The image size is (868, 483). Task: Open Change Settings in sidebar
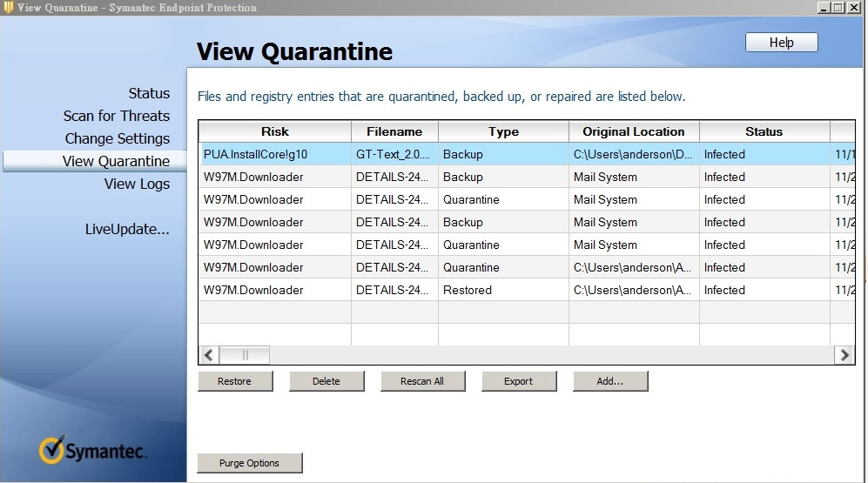pyautogui.click(x=118, y=138)
